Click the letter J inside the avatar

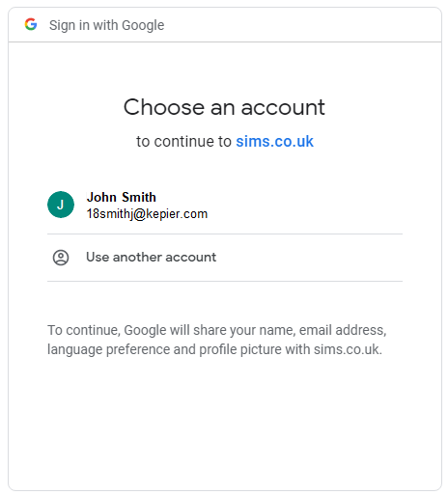click(61, 205)
